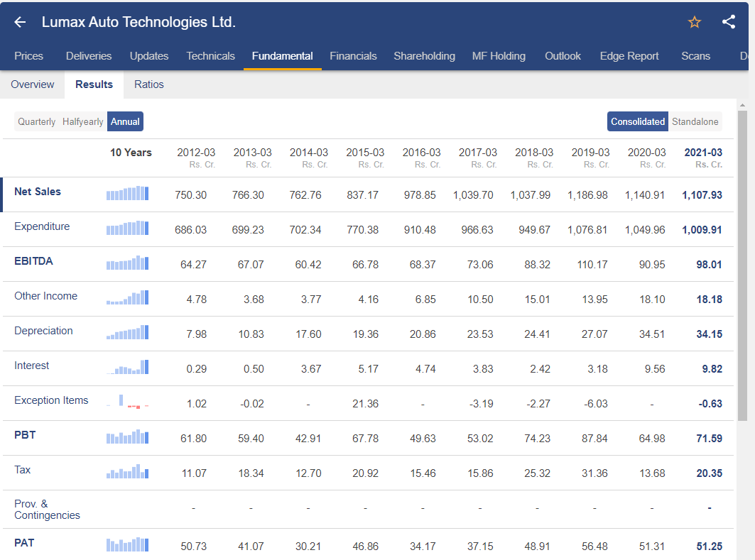Viewport: 755px width, 560px height.
Task: Open PBT trend mini chart
Action: (128, 437)
